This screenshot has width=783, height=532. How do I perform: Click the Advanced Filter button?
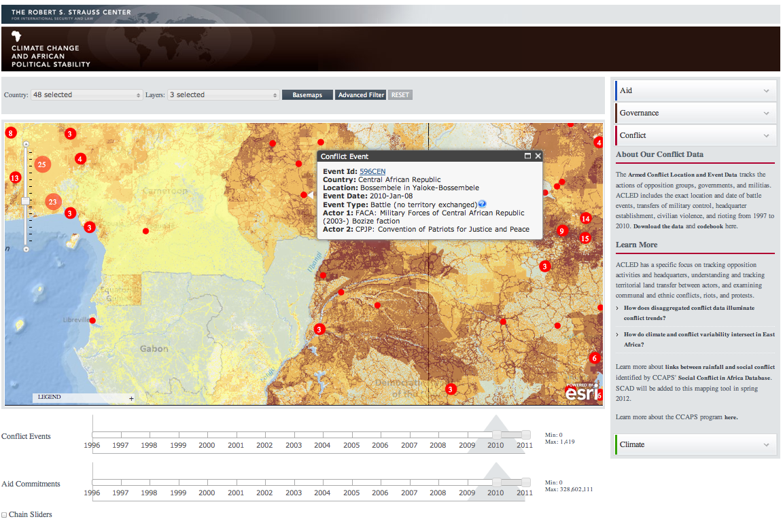pos(361,95)
